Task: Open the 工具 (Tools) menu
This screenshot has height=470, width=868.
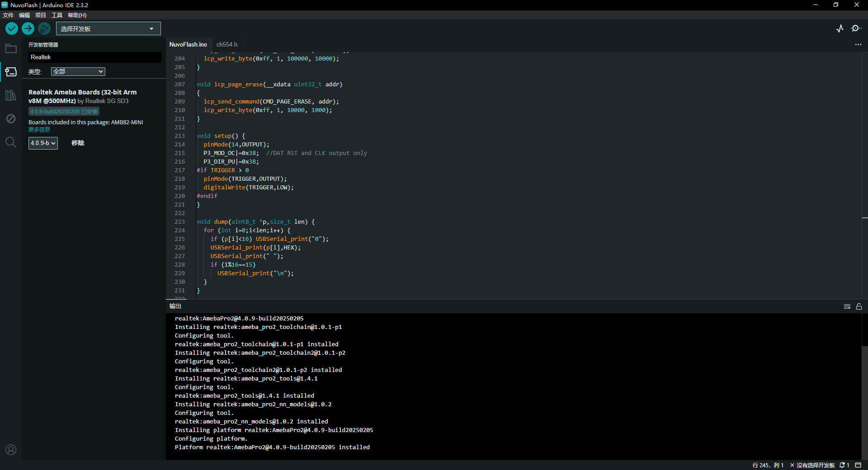Action: 57,15
